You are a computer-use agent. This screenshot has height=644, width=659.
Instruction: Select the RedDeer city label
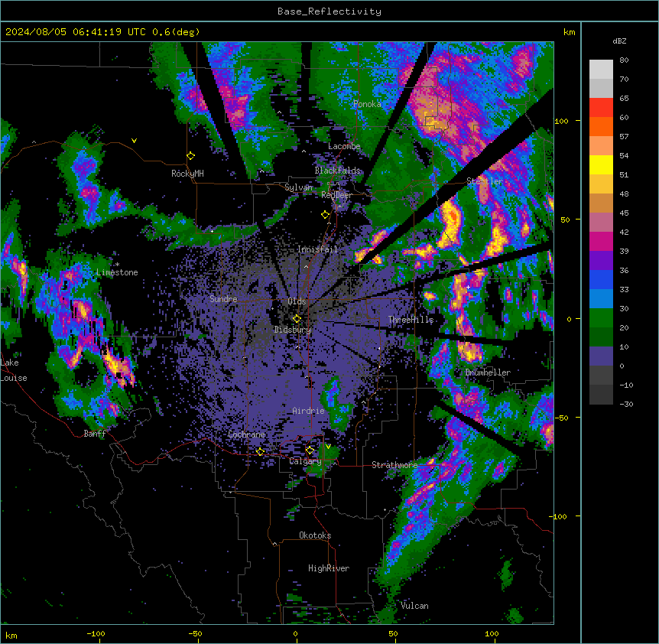click(336, 195)
